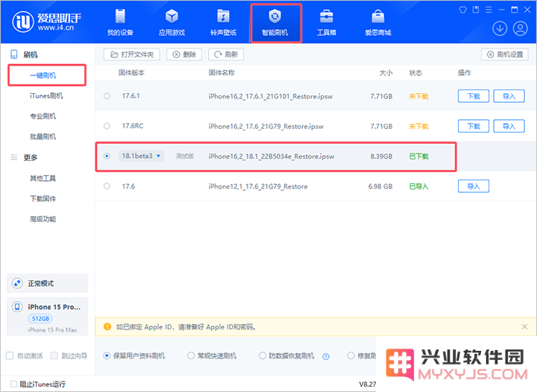Click the 固件名称 column header

222,72
